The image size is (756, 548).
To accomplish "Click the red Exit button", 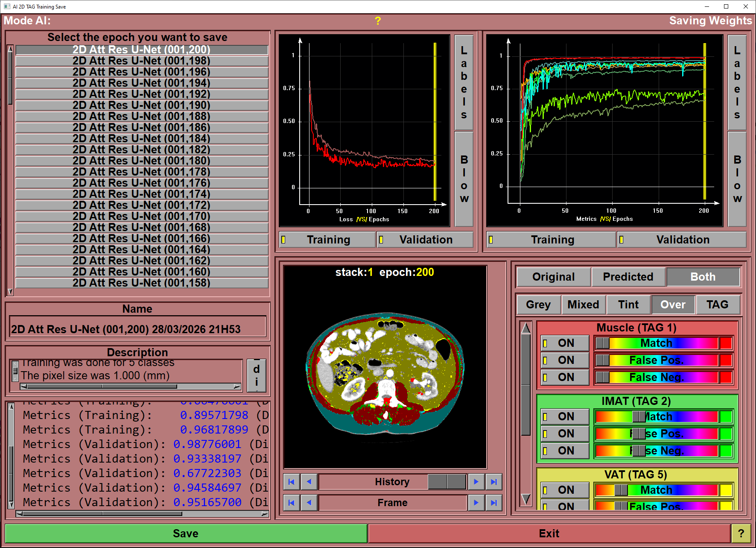I will click(x=549, y=533).
